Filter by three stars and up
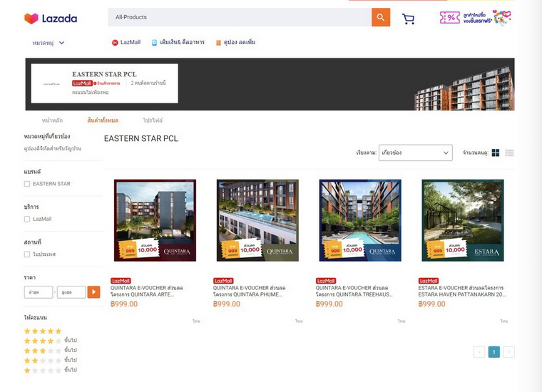 point(51,351)
